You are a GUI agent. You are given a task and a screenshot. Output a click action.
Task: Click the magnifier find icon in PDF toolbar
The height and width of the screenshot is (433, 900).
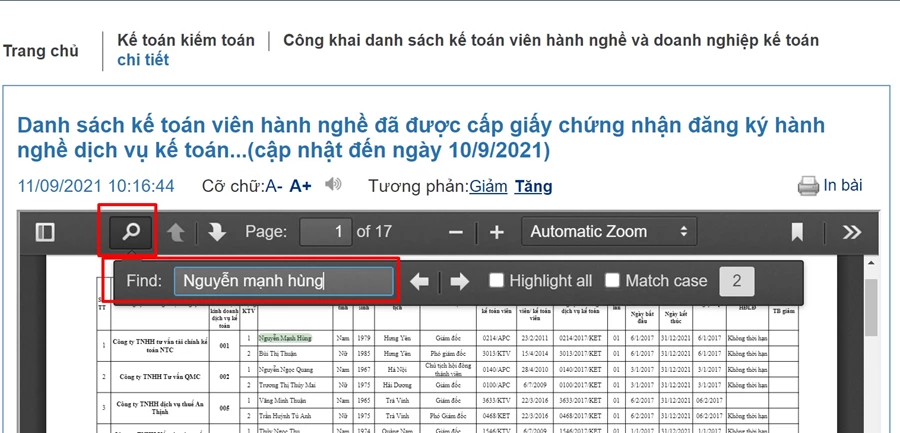(131, 232)
